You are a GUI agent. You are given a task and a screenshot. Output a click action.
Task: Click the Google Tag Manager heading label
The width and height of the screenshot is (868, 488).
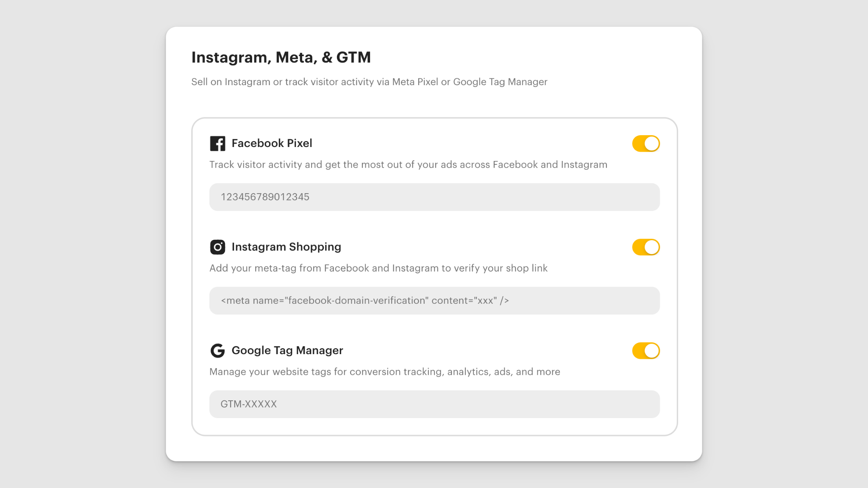(287, 350)
